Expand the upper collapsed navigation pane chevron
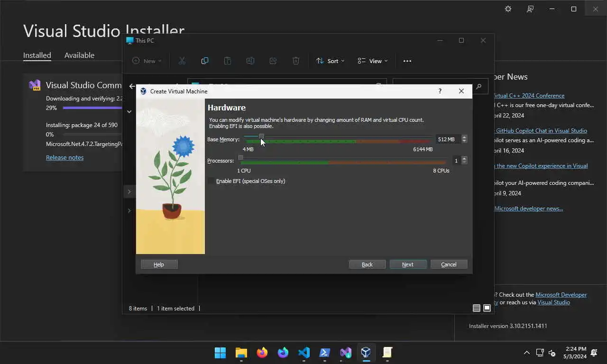The height and width of the screenshot is (364, 607). (129, 191)
